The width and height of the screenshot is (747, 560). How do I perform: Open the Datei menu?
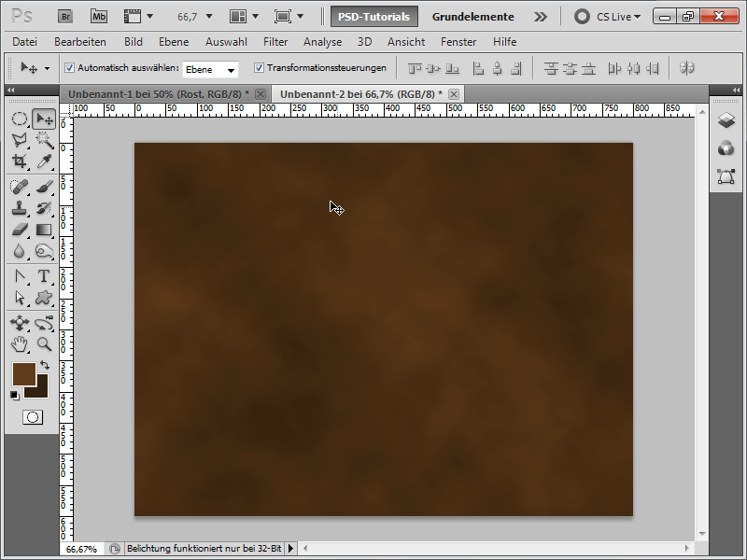(x=25, y=42)
